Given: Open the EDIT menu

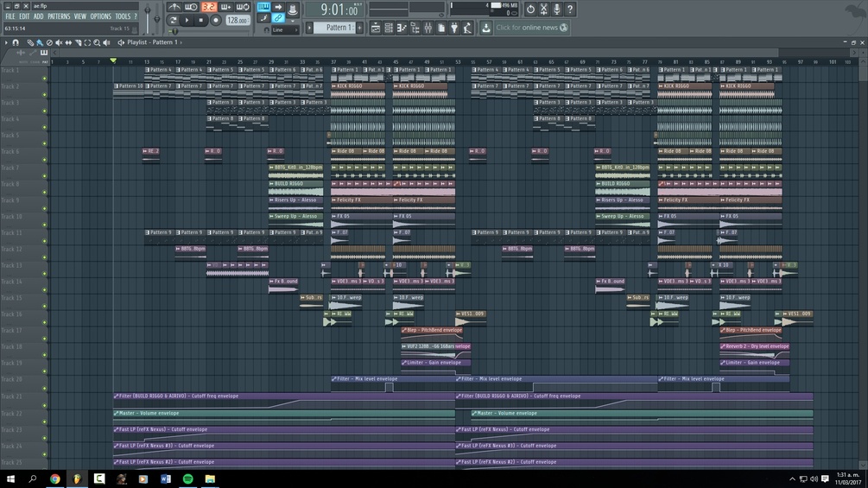Looking at the screenshot, I should click(24, 16).
